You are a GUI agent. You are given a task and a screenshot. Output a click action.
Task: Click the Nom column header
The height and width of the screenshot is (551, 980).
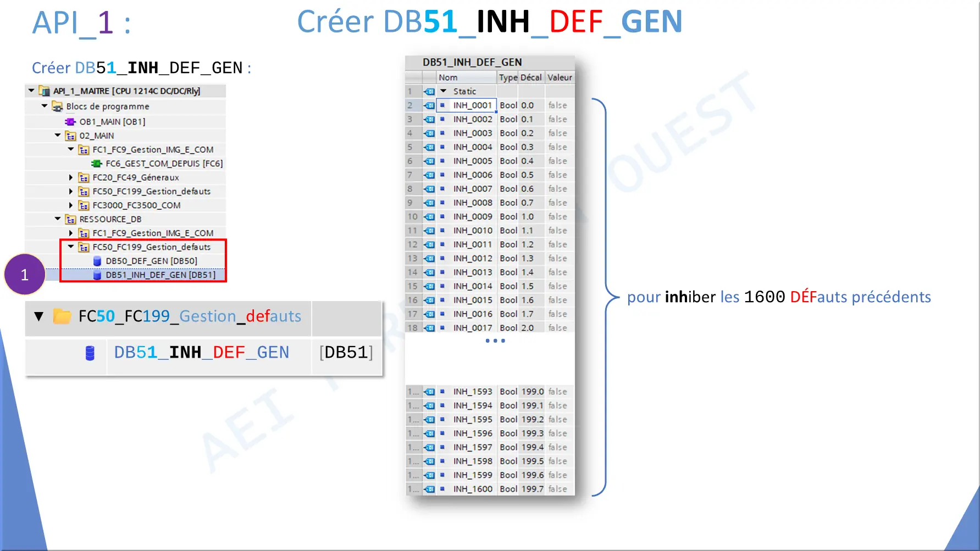click(x=467, y=77)
